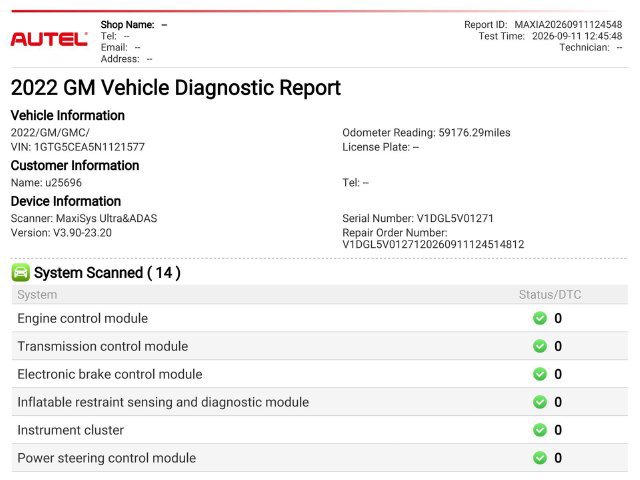The height and width of the screenshot is (480, 640).
Task: Click the customer Tel field
Action: (355, 182)
